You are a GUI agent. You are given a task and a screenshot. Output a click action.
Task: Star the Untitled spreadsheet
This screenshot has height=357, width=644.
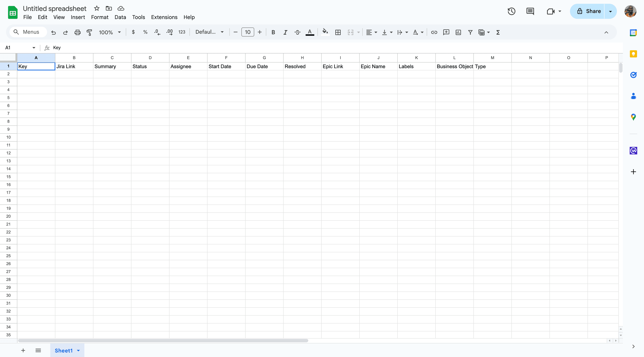pyautogui.click(x=97, y=8)
